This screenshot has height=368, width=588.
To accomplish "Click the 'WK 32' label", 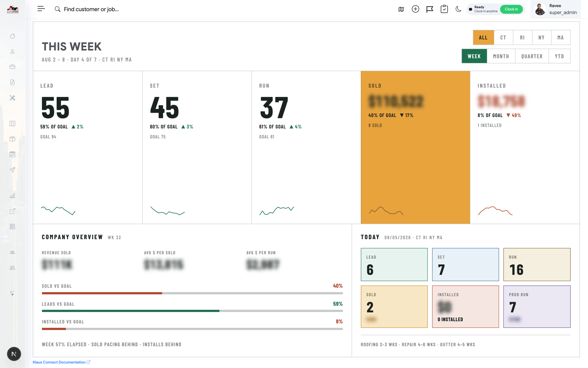I will [114, 238].
